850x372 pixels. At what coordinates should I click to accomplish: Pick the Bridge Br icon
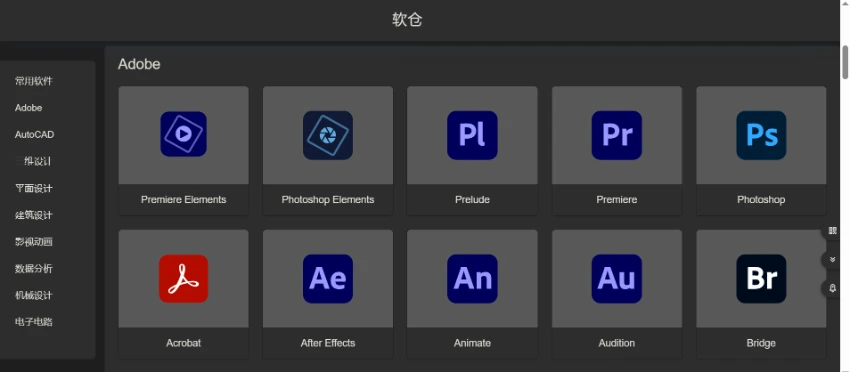[x=761, y=279]
